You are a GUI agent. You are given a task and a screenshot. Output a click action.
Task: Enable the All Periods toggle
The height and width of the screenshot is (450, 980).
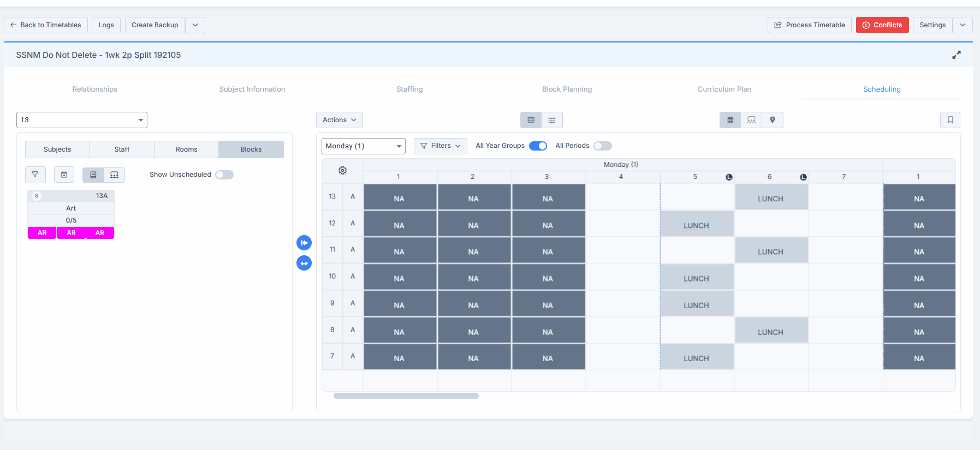(602, 146)
